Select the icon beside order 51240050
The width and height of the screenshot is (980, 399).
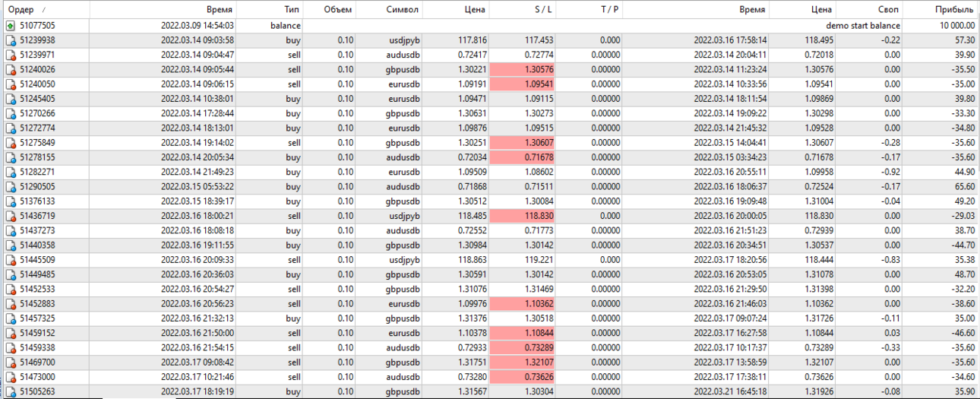[x=11, y=84]
